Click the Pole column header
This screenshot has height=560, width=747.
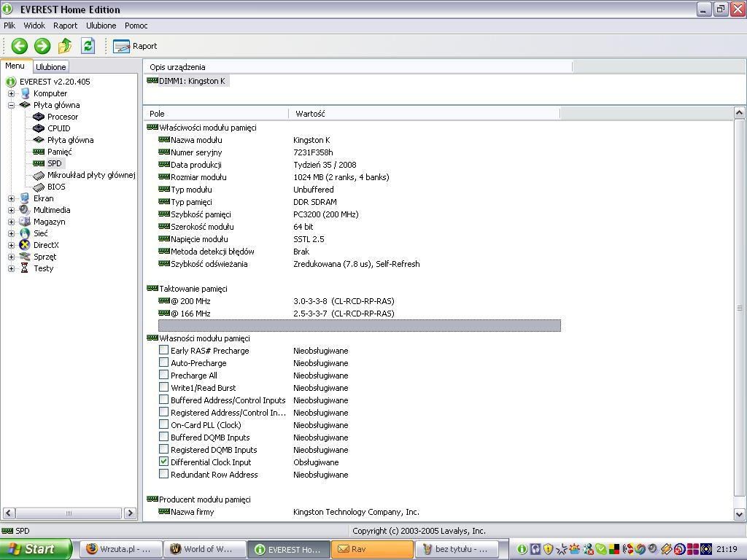coord(216,113)
